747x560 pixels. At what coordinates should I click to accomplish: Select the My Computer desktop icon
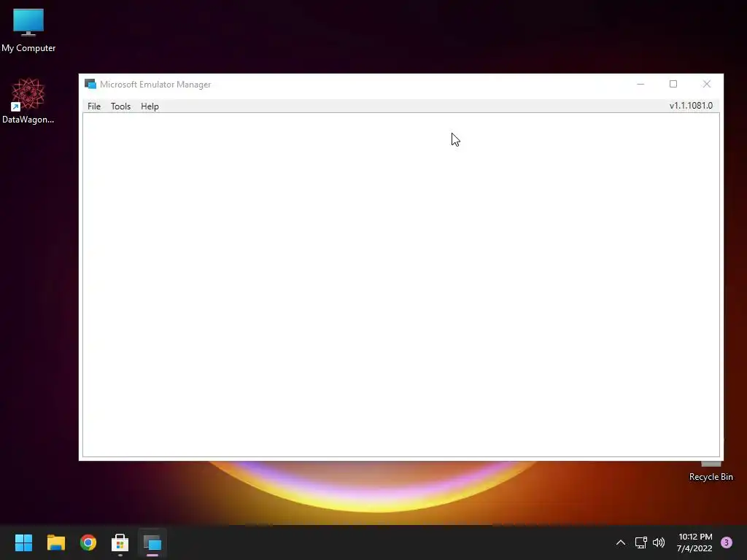point(28,31)
